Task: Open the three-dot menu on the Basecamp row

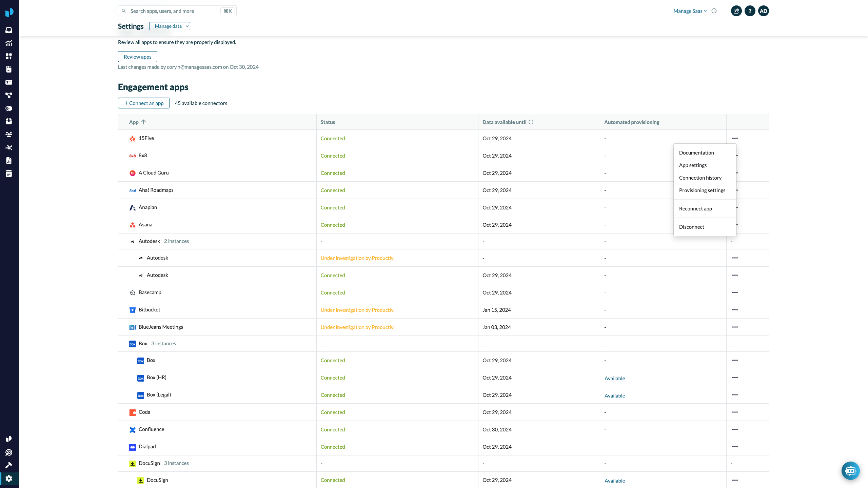Action: pyautogui.click(x=735, y=292)
